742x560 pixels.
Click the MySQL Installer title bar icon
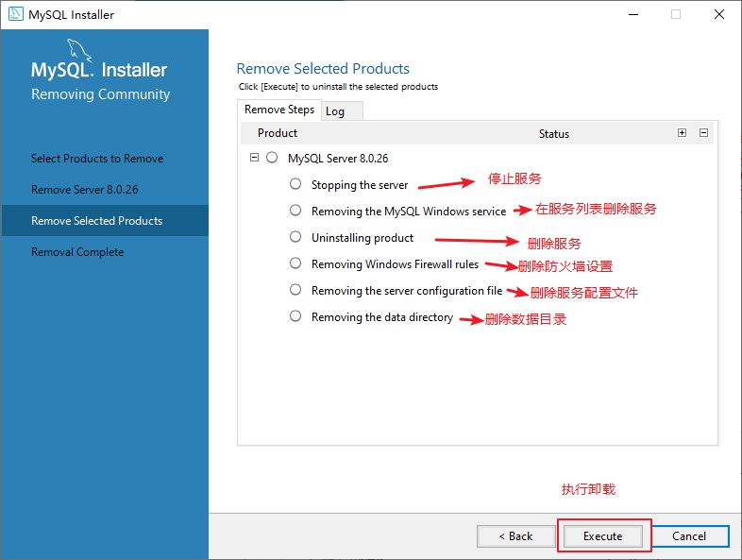click(x=16, y=14)
